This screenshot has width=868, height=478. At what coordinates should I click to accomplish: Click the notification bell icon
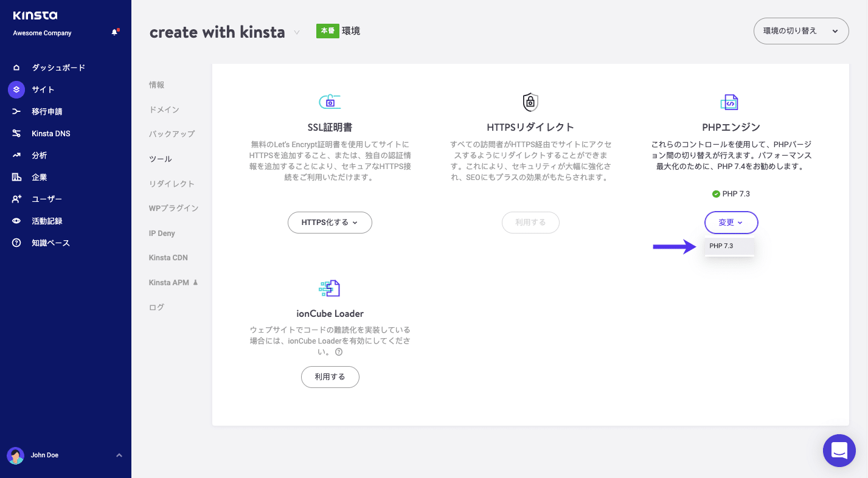click(114, 32)
